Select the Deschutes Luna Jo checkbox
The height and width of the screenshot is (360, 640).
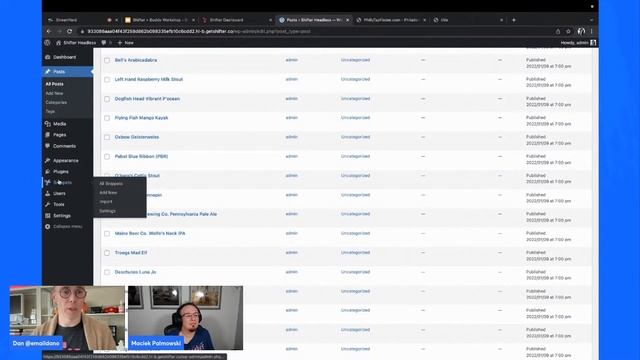[x=107, y=272]
